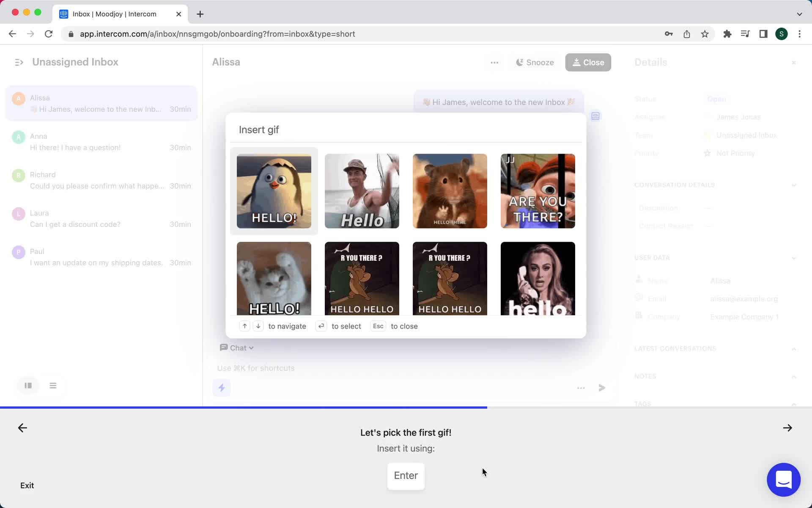
Task: Click the list view icon in sidebar
Action: click(x=52, y=385)
